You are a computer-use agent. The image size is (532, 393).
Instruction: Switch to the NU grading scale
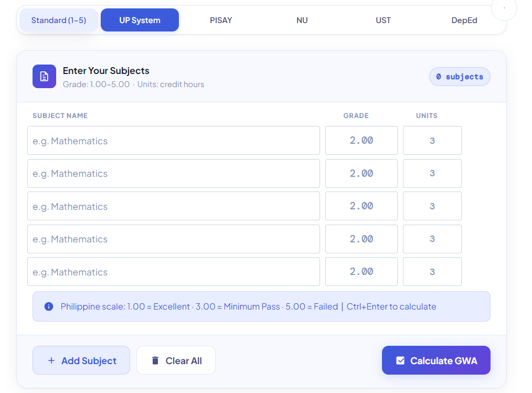(x=302, y=20)
